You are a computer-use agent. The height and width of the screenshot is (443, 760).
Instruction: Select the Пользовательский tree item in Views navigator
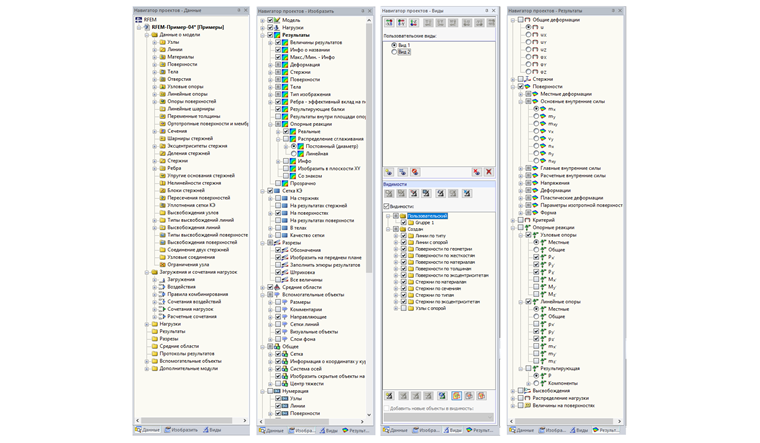tap(427, 216)
